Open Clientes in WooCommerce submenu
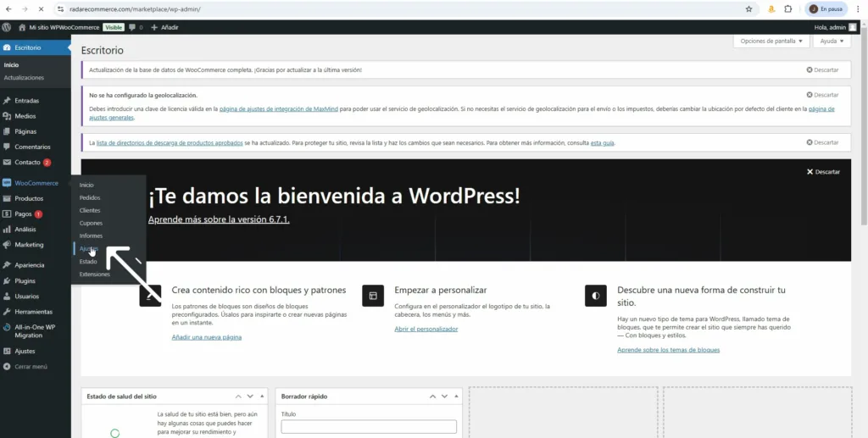Viewport: 868px width, 438px height. pyautogui.click(x=90, y=210)
